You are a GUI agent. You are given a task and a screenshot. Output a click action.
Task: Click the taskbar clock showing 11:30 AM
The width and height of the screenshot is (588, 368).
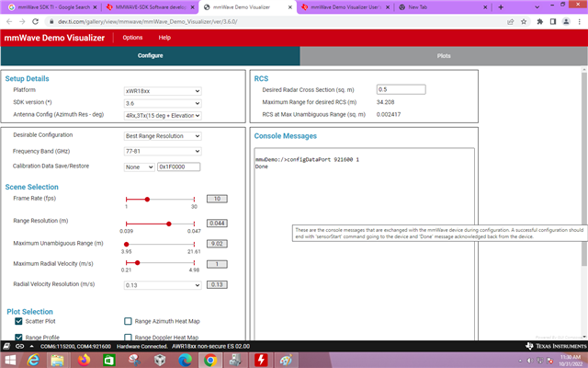[x=571, y=361]
